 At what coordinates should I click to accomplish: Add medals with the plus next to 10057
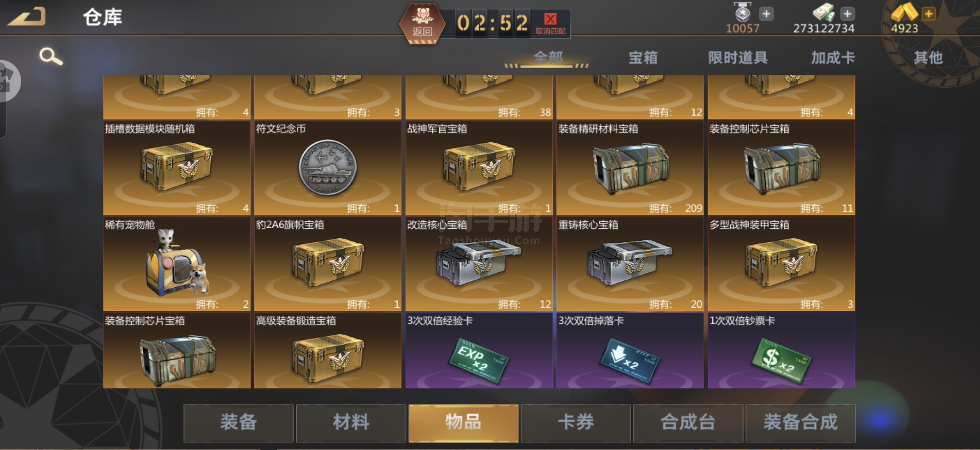point(766,14)
